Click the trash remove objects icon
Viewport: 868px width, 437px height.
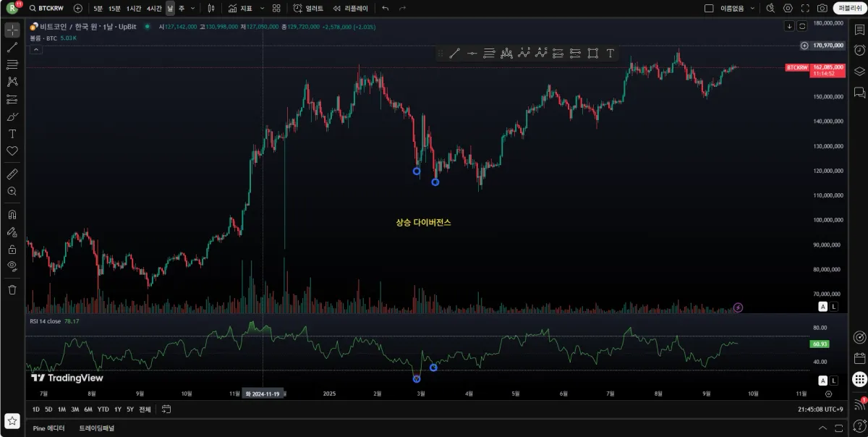[12, 289]
